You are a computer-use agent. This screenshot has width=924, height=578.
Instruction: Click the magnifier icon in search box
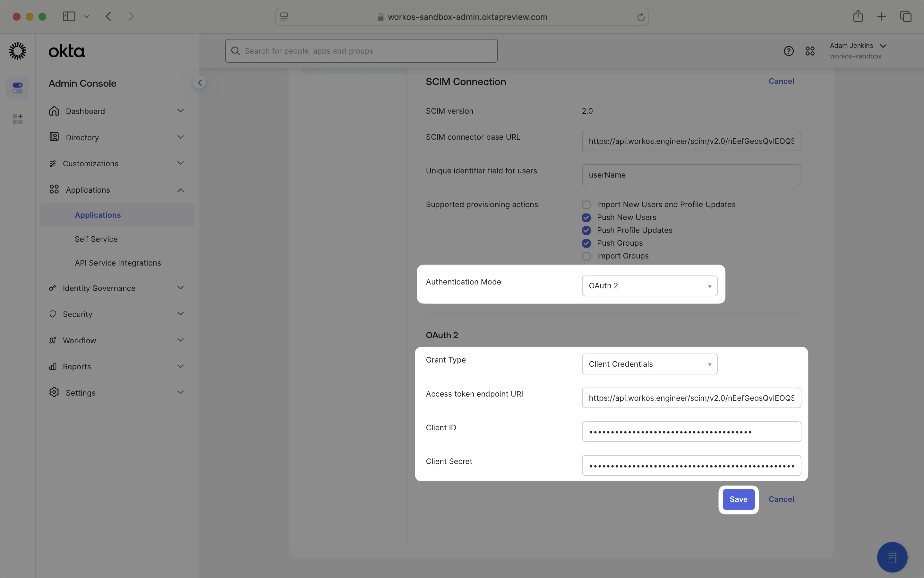pyautogui.click(x=235, y=51)
